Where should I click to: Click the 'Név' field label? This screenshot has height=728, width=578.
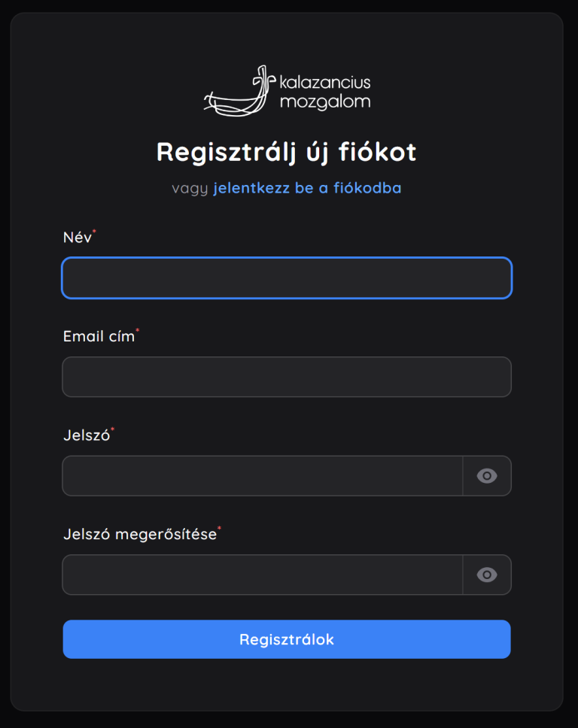click(x=77, y=238)
